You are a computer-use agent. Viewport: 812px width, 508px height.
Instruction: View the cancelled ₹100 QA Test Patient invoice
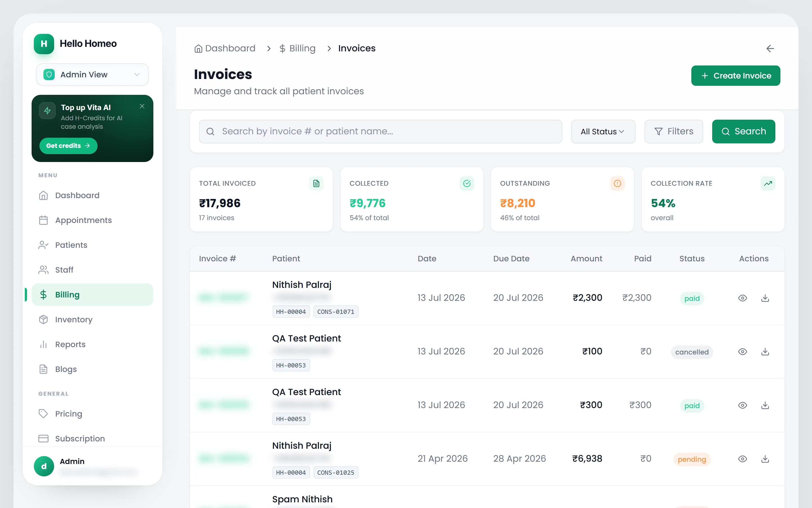click(743, 352)
